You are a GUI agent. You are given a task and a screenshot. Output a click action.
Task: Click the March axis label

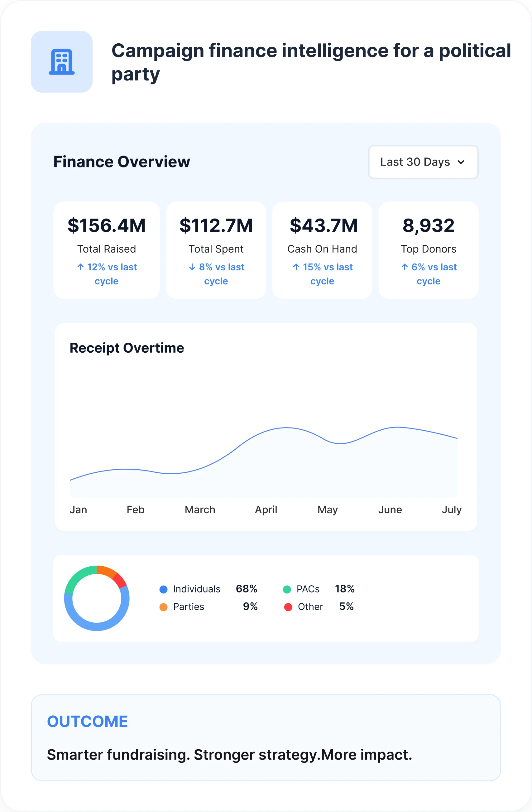coord(200,510)
